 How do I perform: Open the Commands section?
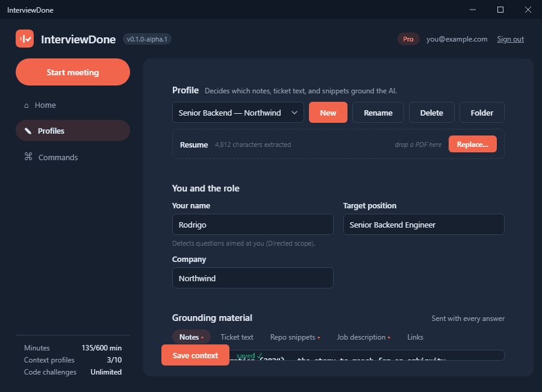(x=73, y=157)
